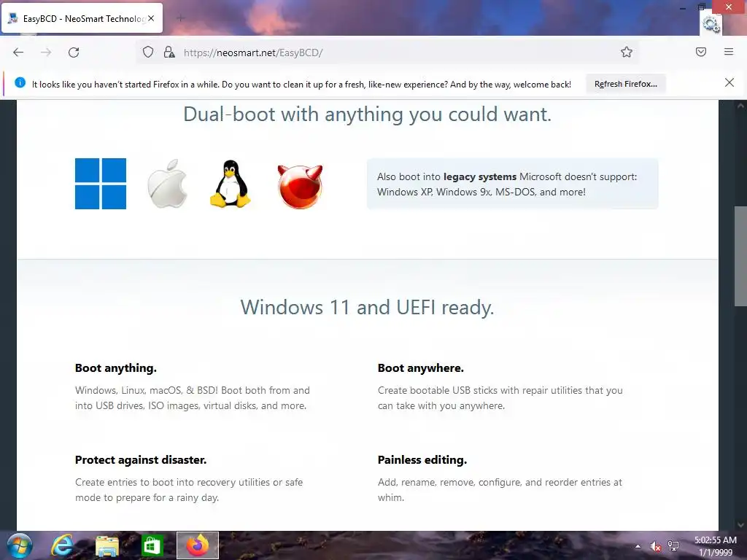Viewport: 747px width, 560px height.
Task: Launch Internet Explorer from taskbar
Action: coord(63,545)
